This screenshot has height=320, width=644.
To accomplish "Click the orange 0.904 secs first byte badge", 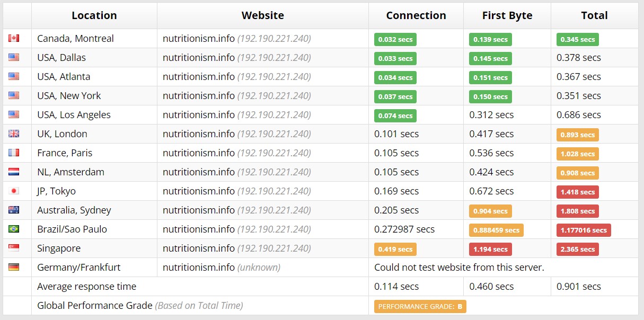I will click(x=490, y=211).
